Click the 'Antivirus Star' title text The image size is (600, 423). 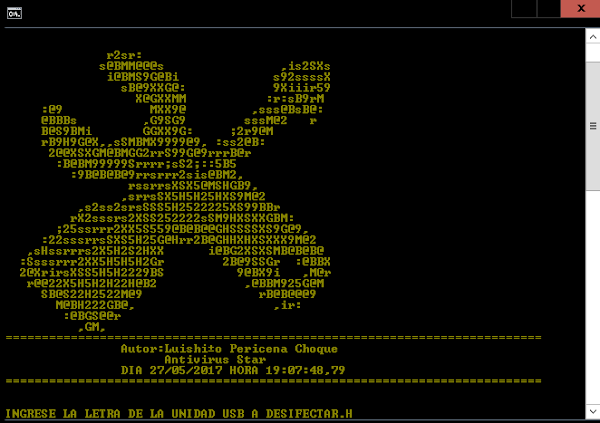pyautogui.click(x=215, y=359)
